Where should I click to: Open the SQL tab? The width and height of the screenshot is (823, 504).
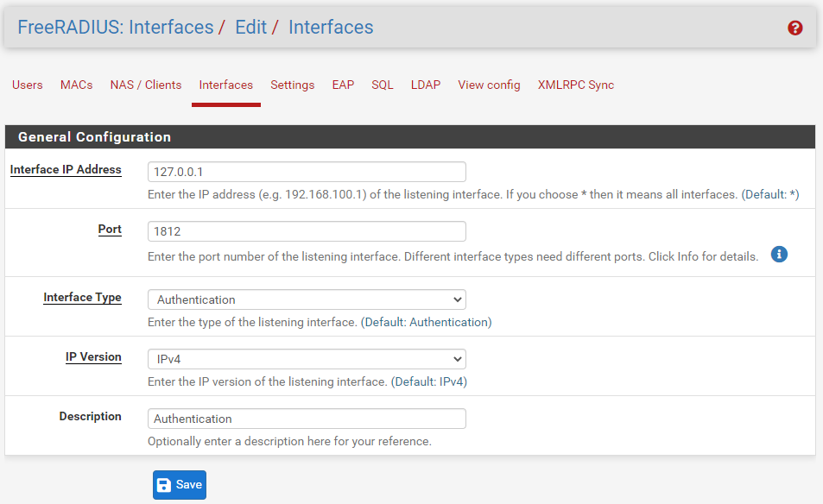click(383, 85)
